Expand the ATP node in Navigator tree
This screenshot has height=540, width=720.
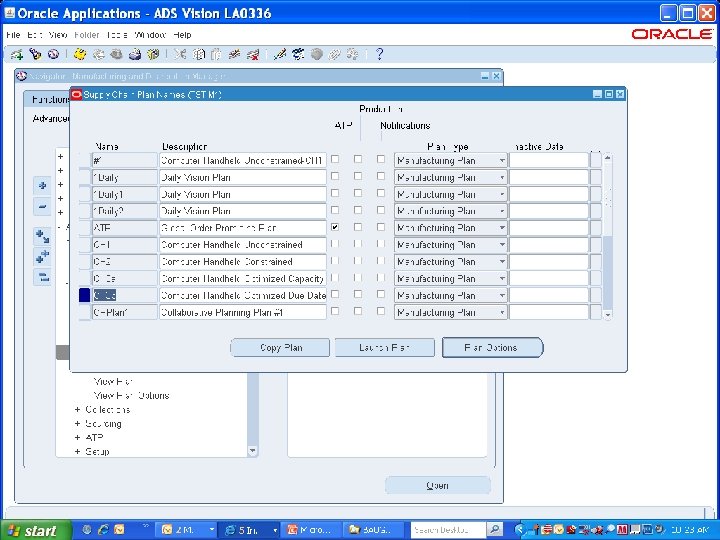click(x=77, y=438)
